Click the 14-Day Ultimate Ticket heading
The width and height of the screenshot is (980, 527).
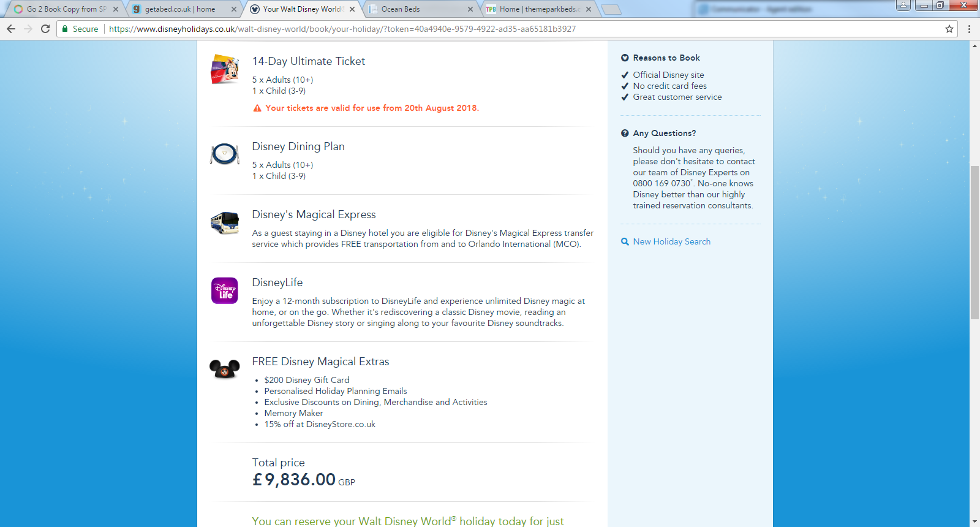309,61
